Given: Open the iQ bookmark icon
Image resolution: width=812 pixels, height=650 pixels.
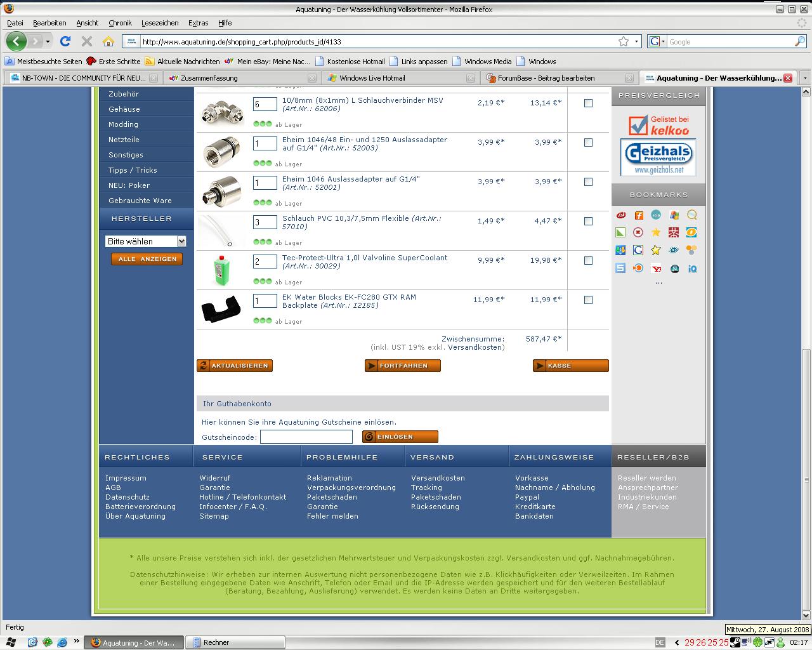Looking at the screenshot, I should (x=691, y=268).
